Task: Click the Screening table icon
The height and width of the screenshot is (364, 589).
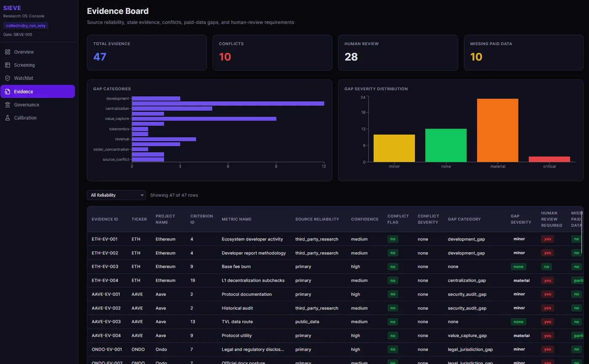Action: click(8, 65)
